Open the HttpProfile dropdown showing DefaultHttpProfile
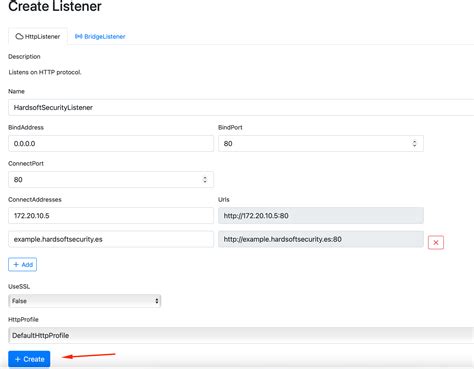 tap(241, 335)
